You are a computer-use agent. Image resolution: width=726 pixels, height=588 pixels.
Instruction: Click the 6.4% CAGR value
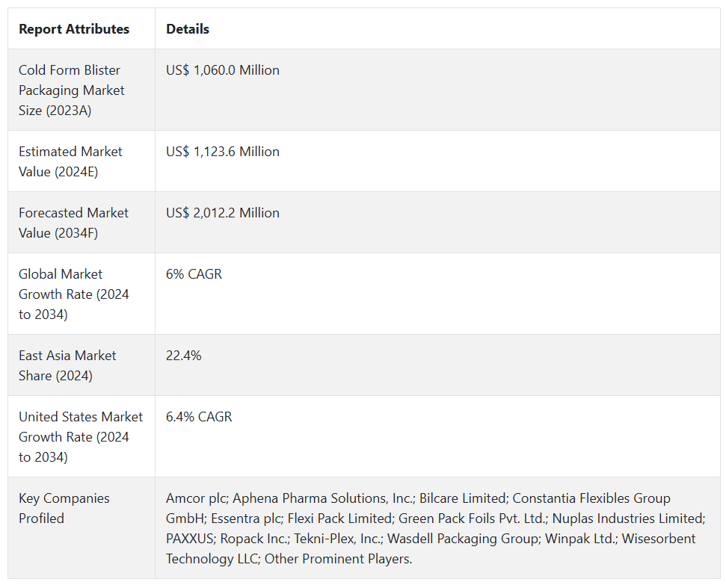(199, 417)
